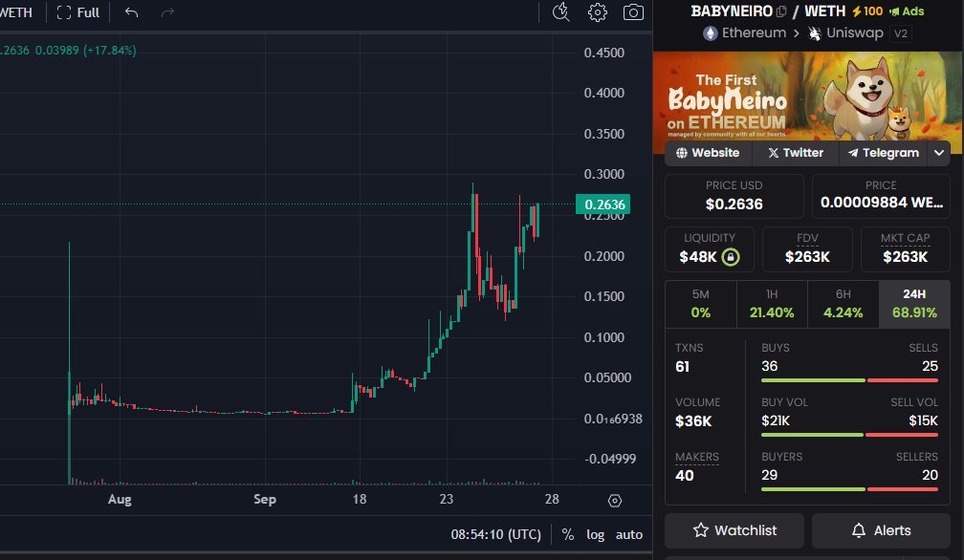Image resolution: width=964 pixels, height=560 pixels.
Task: Open the chart timezone/replay clock icon
Action: (560, 12)
